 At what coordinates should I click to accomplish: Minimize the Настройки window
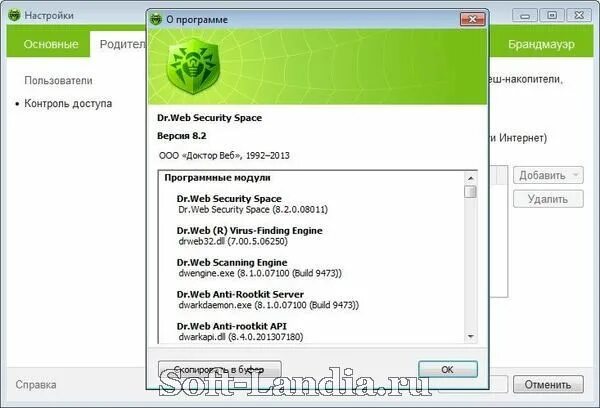click(x=525, y=15)
